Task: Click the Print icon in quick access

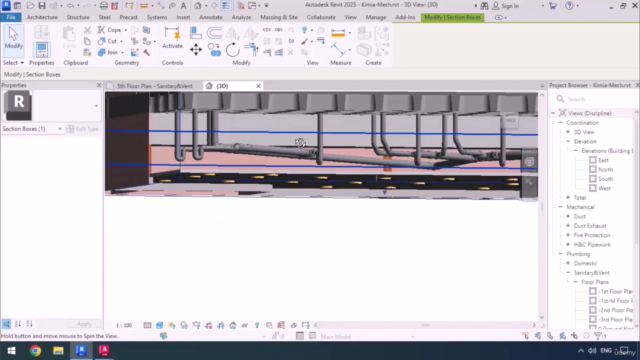Action: click(x=104, y=6)
